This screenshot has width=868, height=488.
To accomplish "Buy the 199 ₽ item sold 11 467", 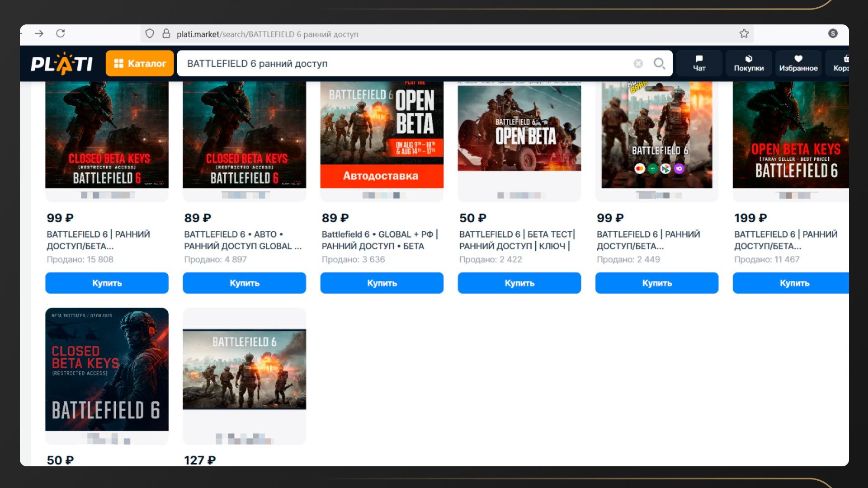I will [x=791, y=283].
